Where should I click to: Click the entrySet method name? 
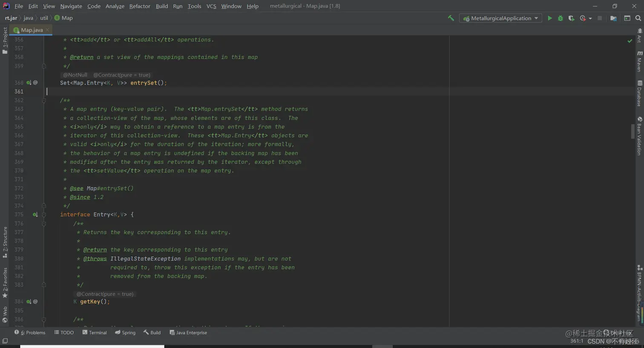144,83
